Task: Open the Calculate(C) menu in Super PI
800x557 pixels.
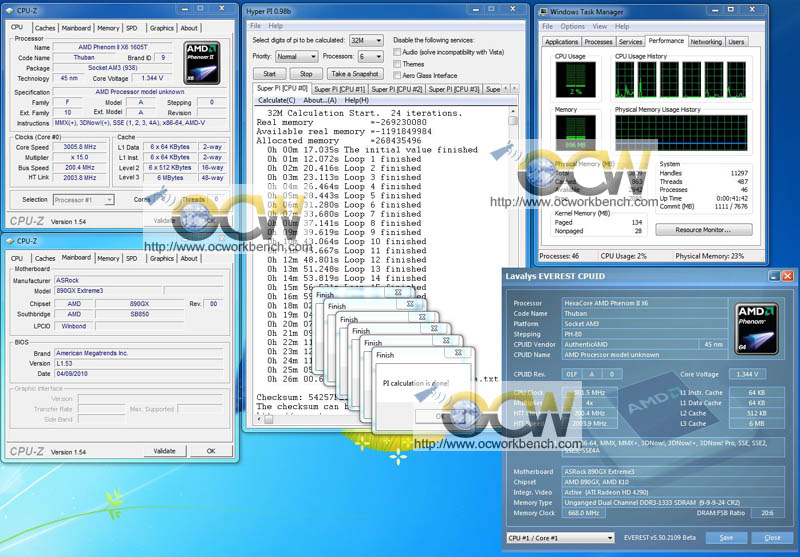Action: tap(277, 100)
